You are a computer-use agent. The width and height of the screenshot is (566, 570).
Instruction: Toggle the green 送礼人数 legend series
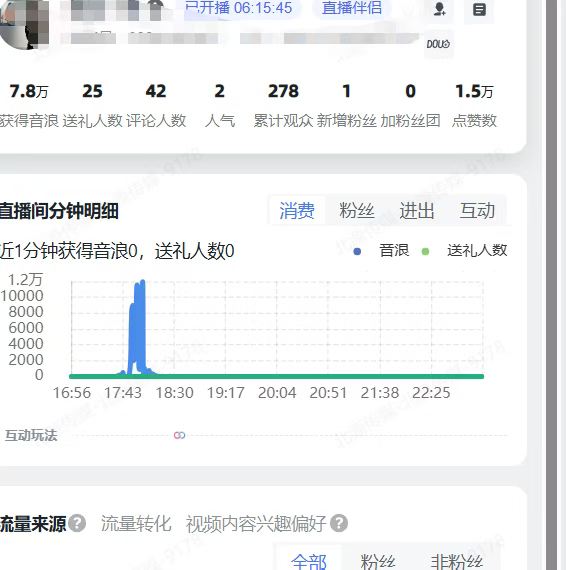pyautogui.click(x=464, y=251)
